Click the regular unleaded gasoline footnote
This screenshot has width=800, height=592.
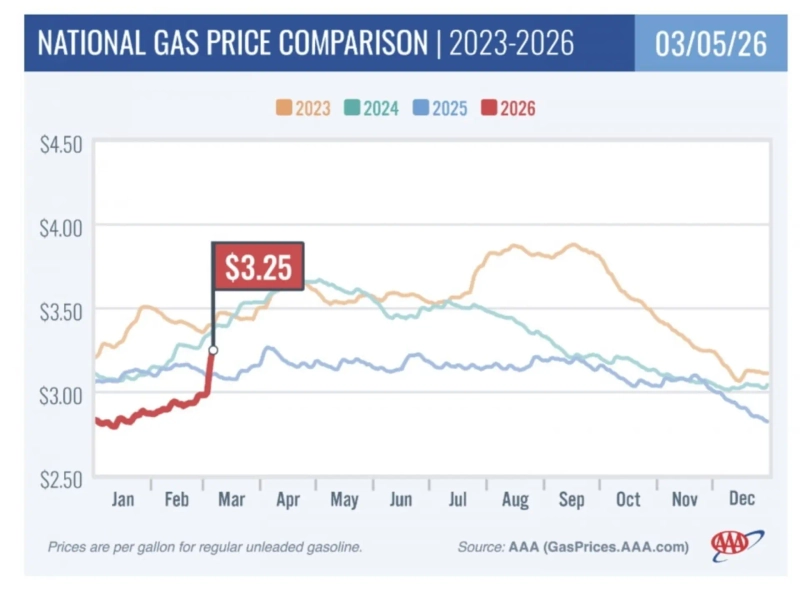pos(204,548)
